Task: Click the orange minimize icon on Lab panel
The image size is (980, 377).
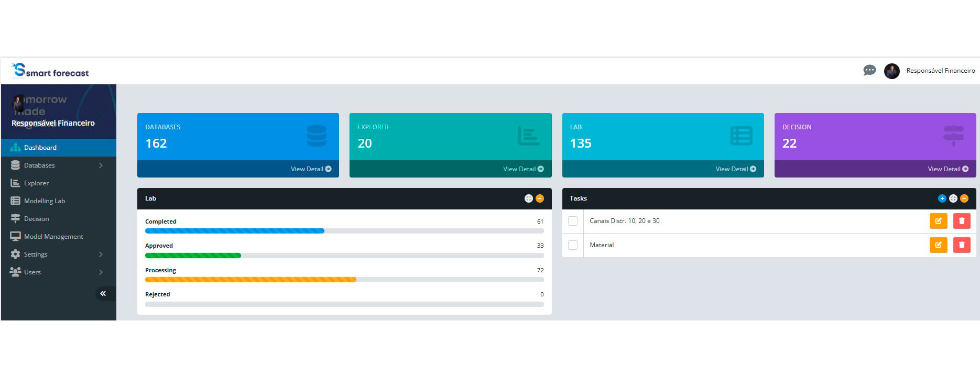Action: [x=540, y=198]
